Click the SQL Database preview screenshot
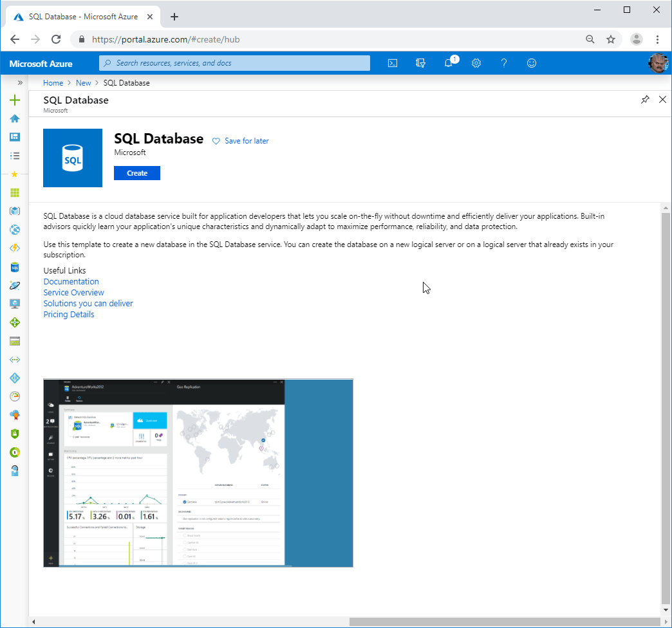The image size is (672, 628). coord(198,473)
